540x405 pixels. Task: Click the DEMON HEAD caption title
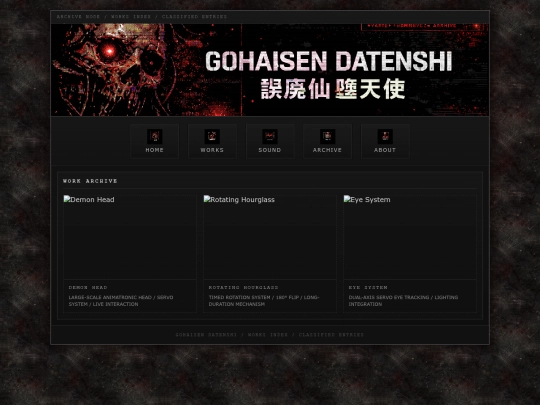pos(88,288)
